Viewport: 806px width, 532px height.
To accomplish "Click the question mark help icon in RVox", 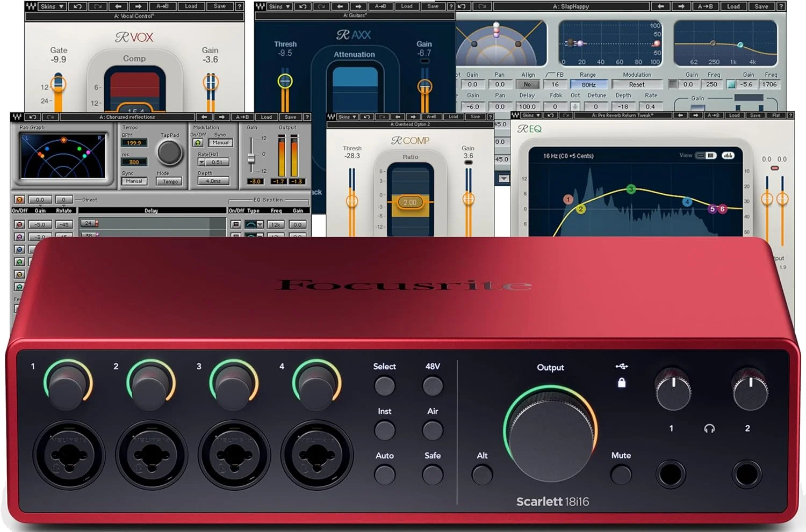I will tap(240, 6).
